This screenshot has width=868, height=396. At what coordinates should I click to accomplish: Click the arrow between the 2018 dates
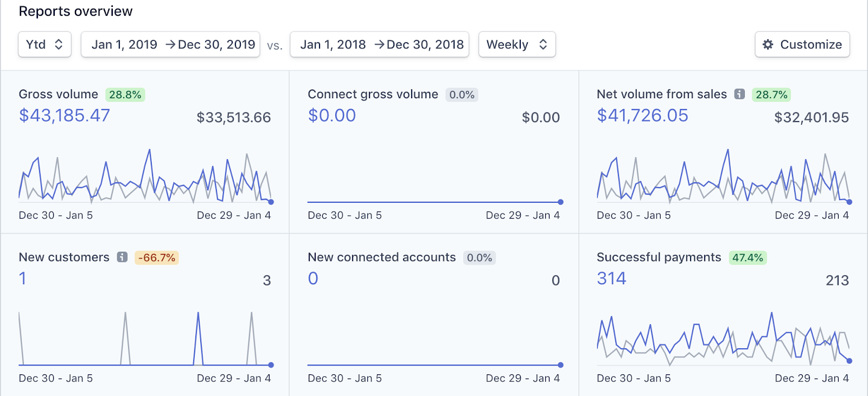379,44
